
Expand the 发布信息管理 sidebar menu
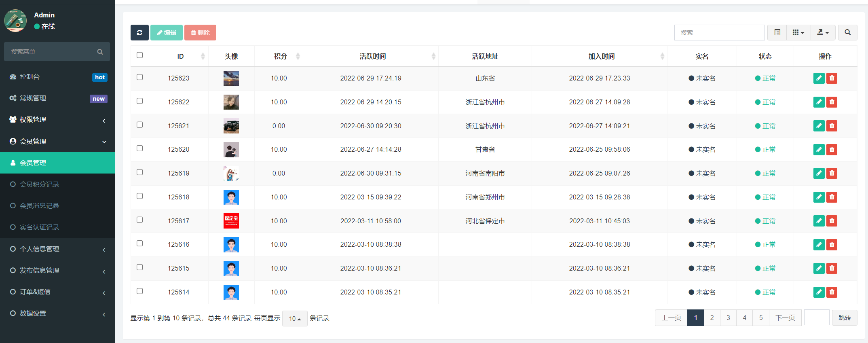point(57,270)
